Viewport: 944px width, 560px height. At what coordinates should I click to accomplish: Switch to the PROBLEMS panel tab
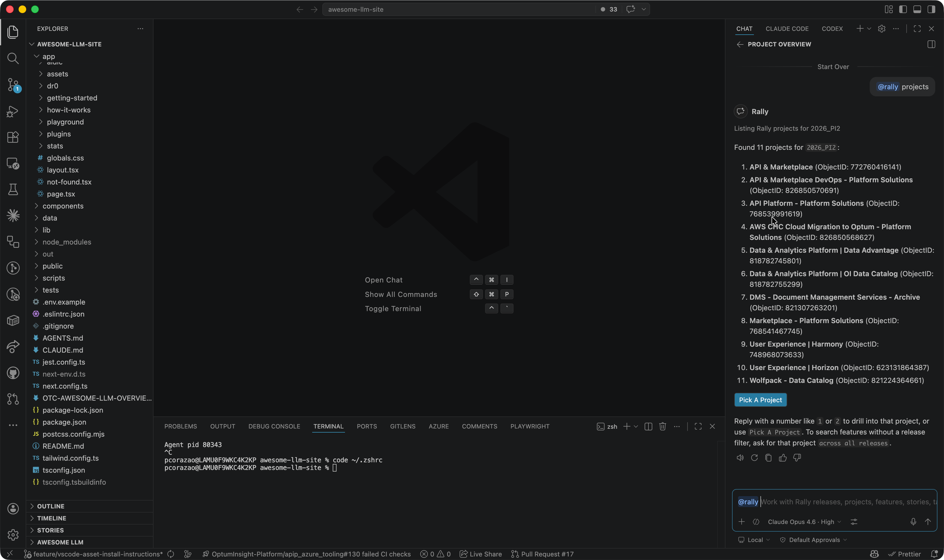click(181, 427)
